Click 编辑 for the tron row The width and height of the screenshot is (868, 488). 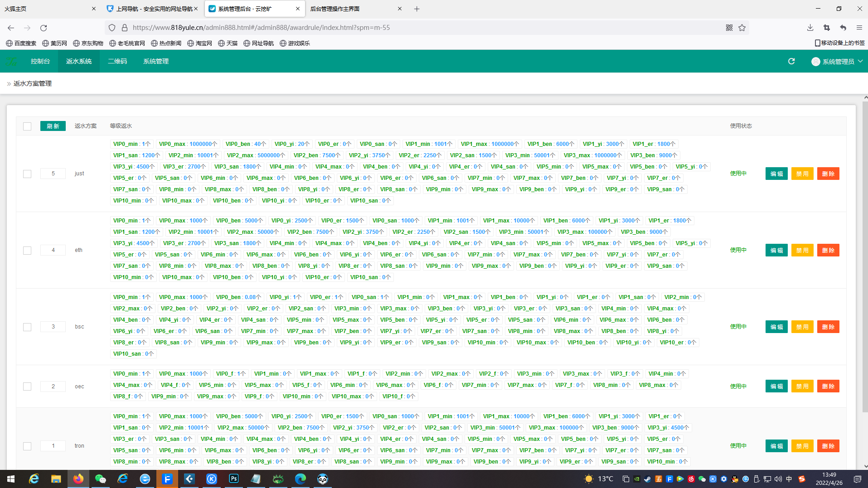776,446
